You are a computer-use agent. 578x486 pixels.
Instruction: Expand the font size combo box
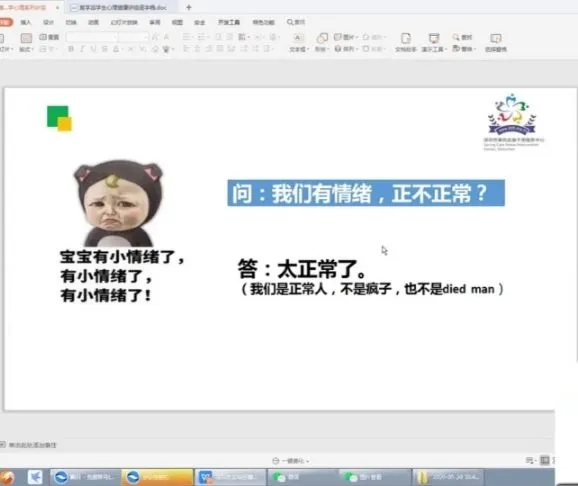point(133,37)
